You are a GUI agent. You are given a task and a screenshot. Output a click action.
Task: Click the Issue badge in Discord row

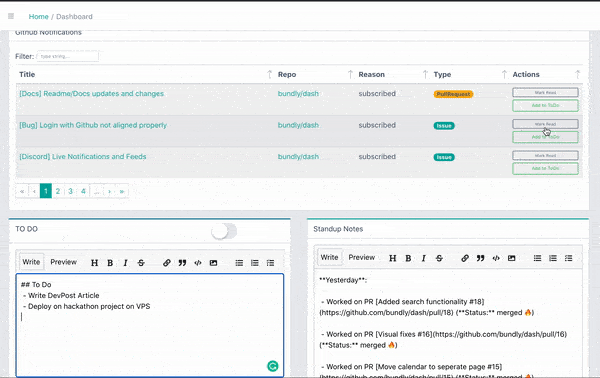(444, 157)
